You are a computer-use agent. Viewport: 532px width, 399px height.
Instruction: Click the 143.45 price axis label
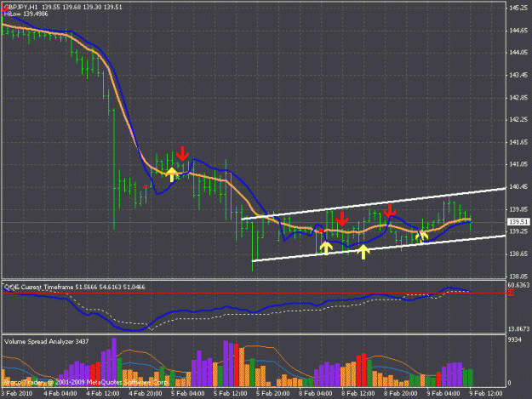tap(518, 75)
